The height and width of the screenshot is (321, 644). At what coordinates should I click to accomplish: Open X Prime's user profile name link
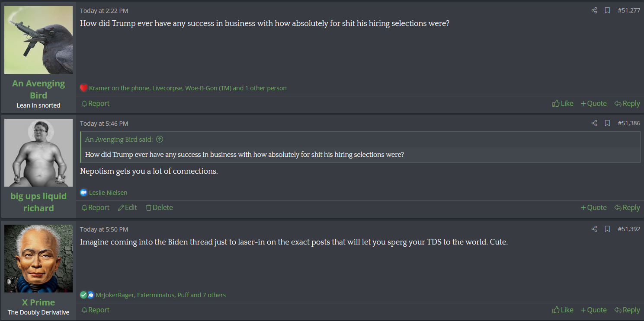[x=38, y=302]
